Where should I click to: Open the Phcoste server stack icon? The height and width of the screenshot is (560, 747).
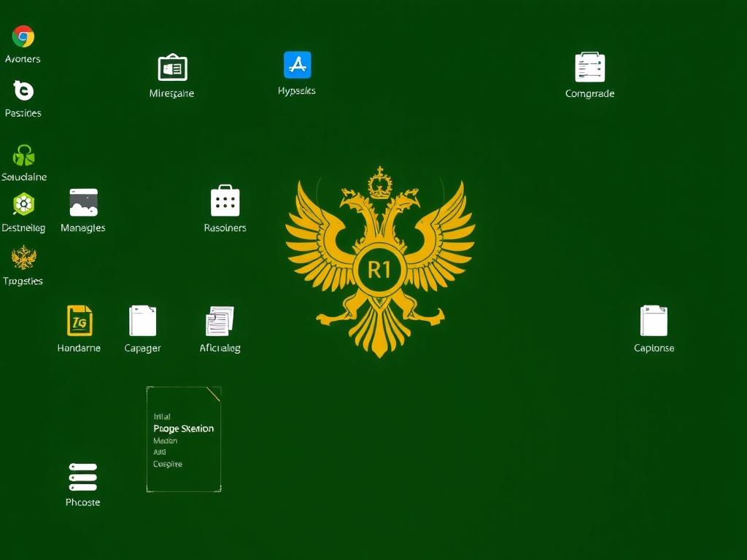coord(82,477)
